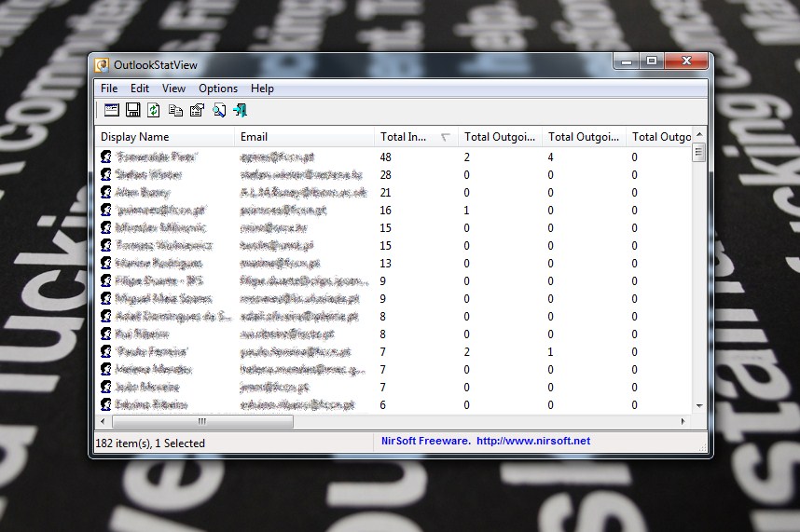This screenshot has width=800, height=532.
Task: Open the Edit menu
Action: tap(140, 89)
